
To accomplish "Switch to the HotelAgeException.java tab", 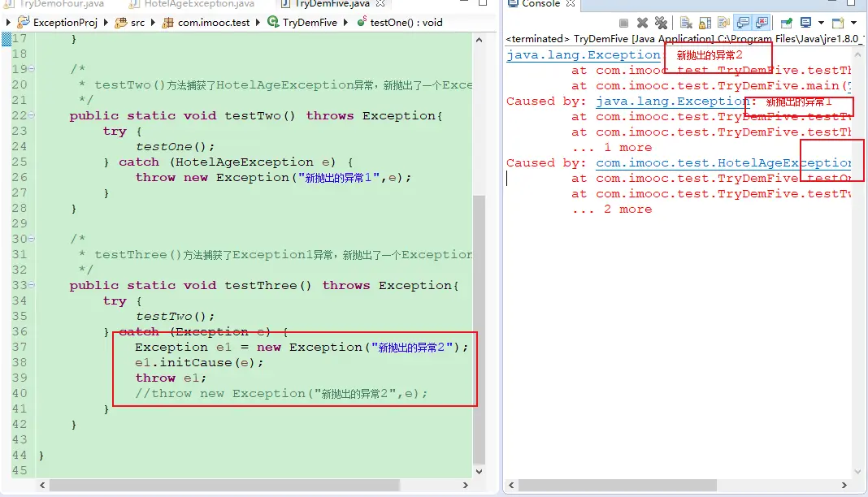I will pos(199,4).
